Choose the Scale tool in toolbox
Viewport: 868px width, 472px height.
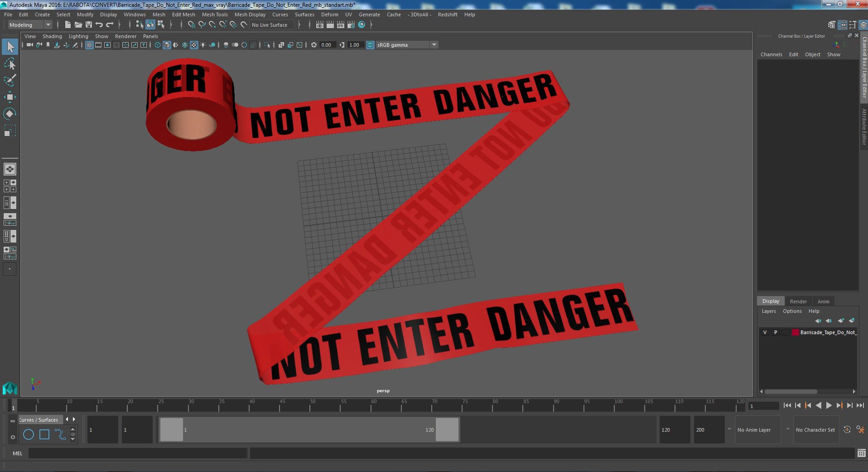pyautogui.click(x=10, y=131)
